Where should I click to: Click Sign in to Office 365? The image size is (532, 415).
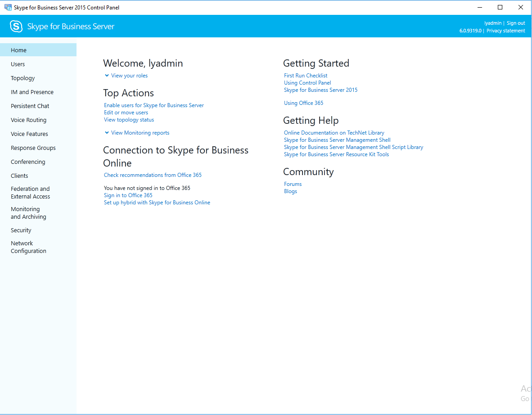(x=128, y=195)
